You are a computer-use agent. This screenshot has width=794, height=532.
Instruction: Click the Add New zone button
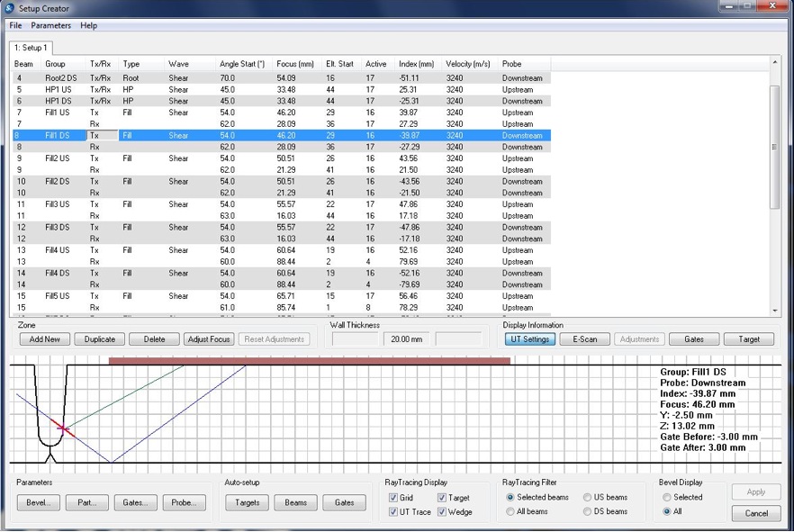(44, 339)
